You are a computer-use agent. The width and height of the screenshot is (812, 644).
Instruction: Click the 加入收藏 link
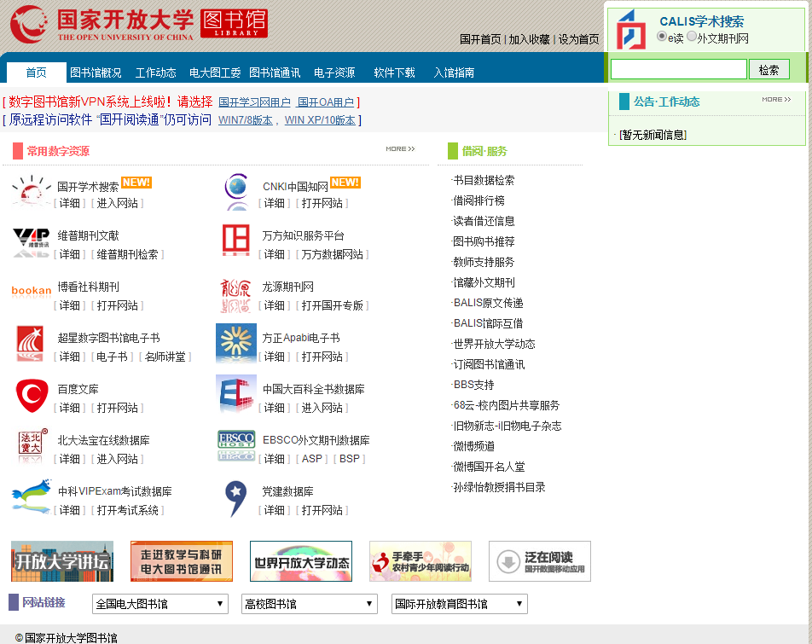click(x=529, y=39)
